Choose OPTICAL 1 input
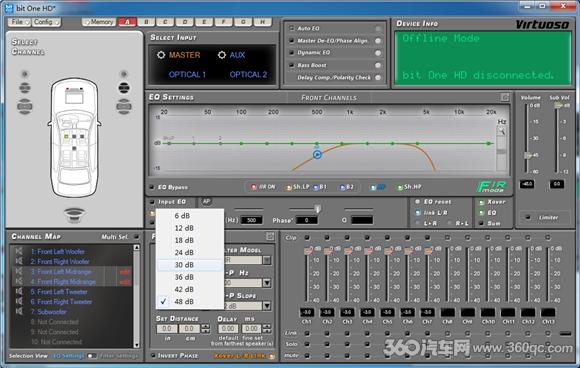 coord(187,75)
